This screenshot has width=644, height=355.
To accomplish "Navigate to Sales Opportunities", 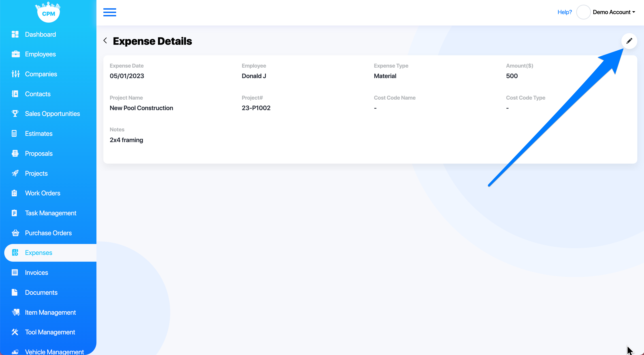I will (x=53, y=113).
